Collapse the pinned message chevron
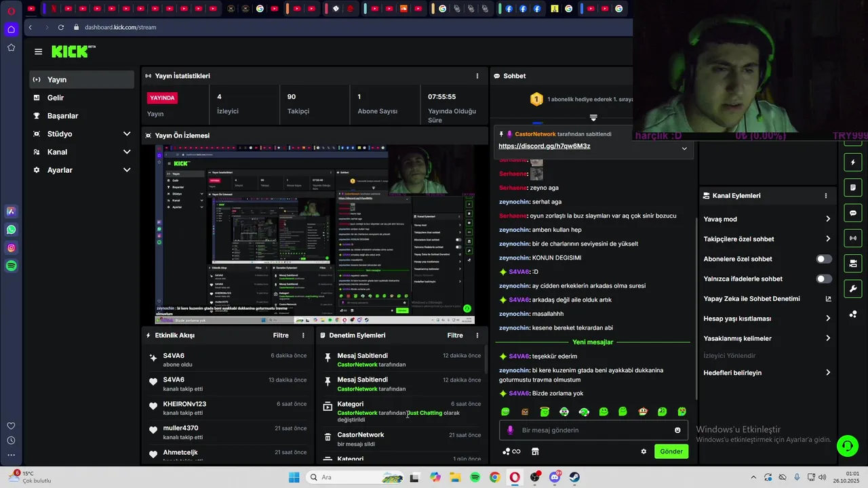Image resolution: width=868 pixels, height=488 pixels. tap(684, 148)
